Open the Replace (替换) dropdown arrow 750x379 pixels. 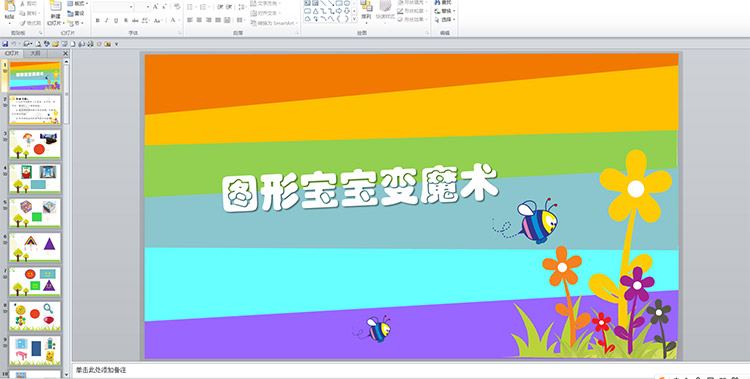click(454, 11)
